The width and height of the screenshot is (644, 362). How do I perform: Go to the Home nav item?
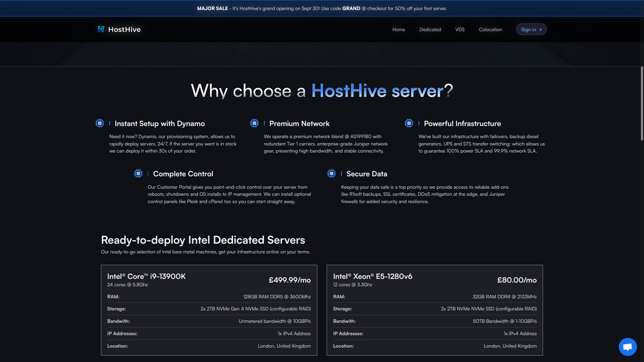[x=398, y=30]
